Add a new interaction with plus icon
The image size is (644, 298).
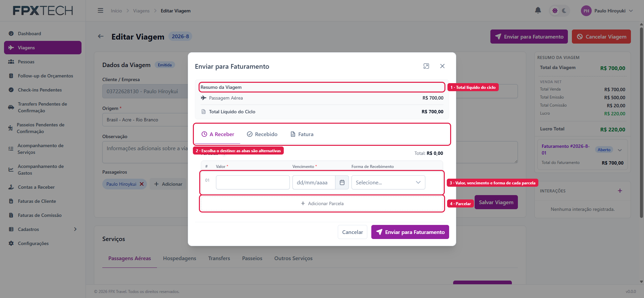pyautogui.click(x=620, y=191)
